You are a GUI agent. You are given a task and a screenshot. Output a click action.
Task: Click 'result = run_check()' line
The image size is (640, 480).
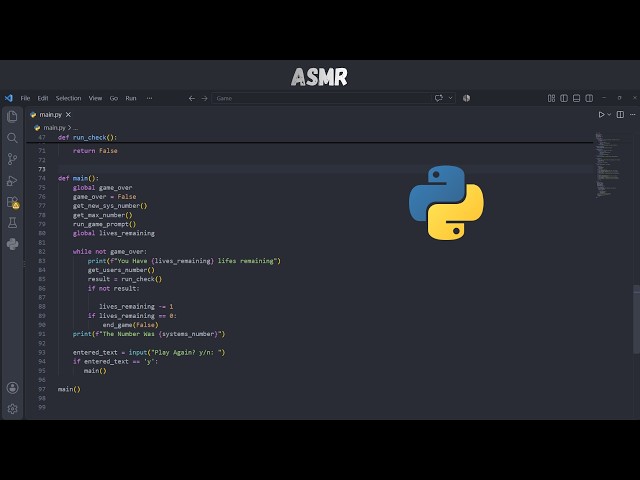pos(125,279)
